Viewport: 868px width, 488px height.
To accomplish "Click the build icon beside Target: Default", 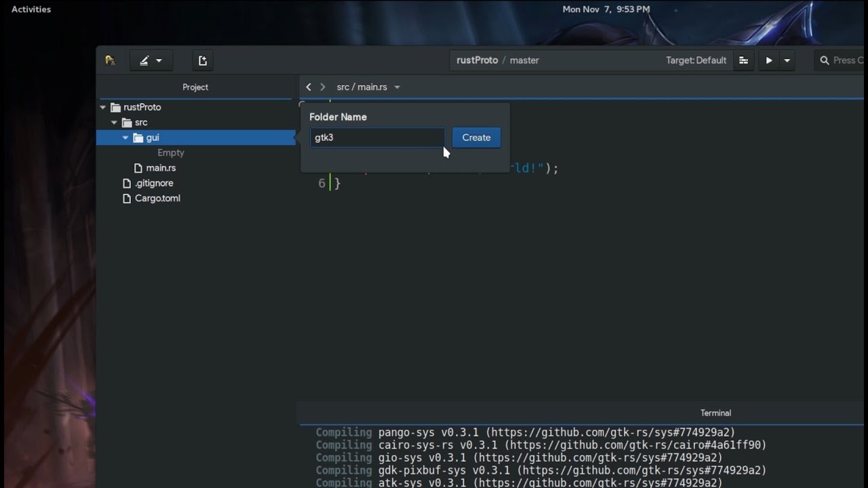I will pyautogui.click(x=743, y=60).
